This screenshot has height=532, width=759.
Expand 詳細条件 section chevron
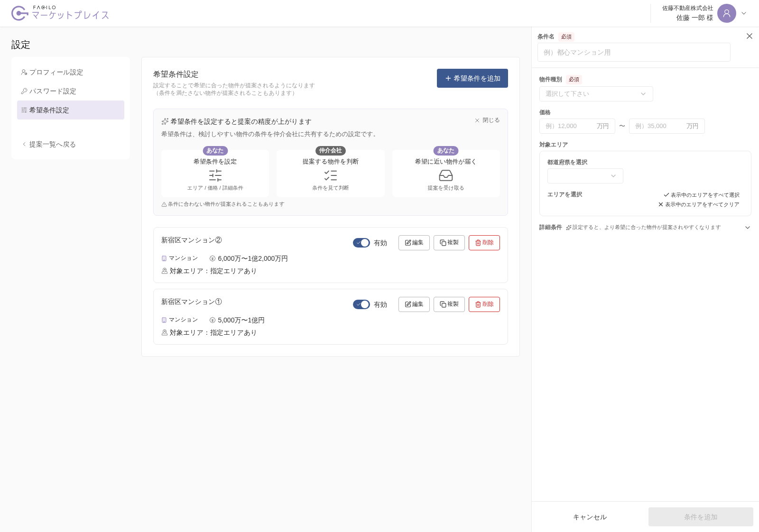[x=748, y=228]
